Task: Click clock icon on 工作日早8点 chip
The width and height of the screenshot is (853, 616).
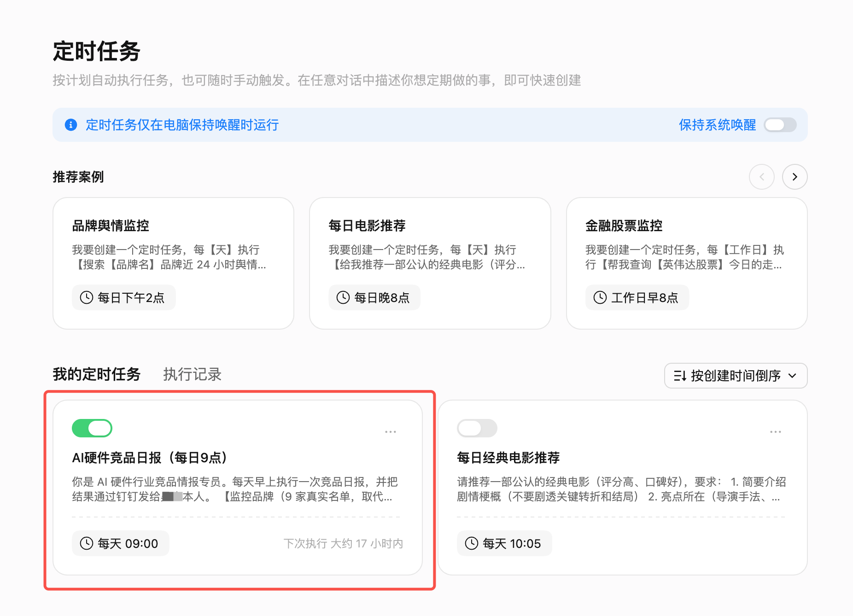Action: pyautogui.click(x=600, y=297)
